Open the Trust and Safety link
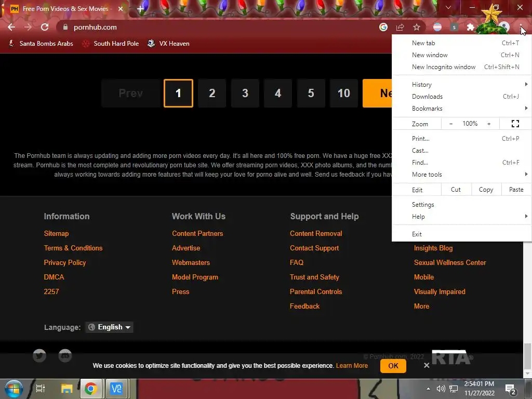This screenshot has height=399, width=532. point(314,277)
